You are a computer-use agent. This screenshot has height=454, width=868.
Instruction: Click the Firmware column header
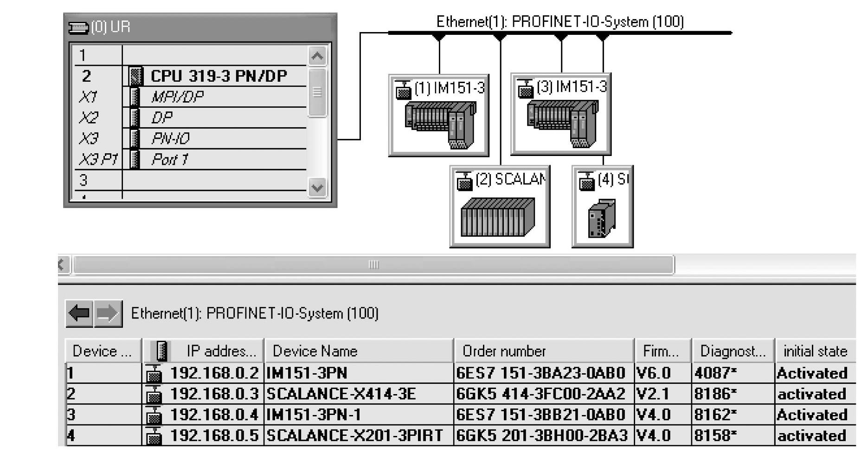[662, 351]
